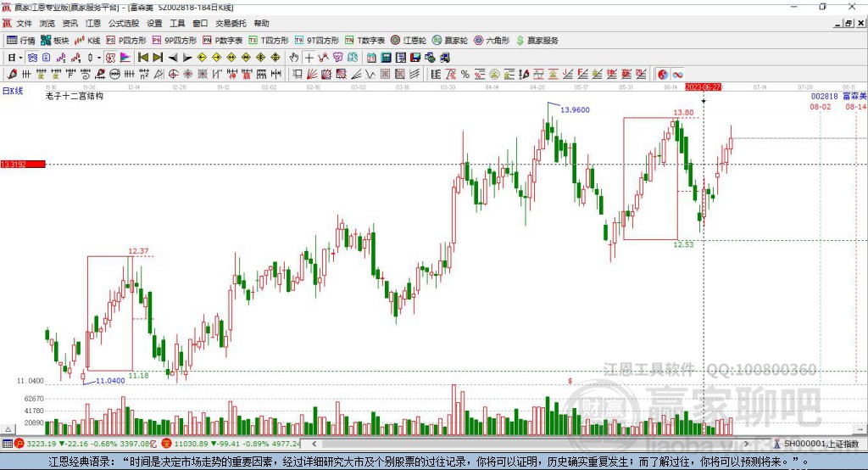The height and width of the screenshot is (470, 868).
Task: Open the 公式选股 menu
Action: (124, 23)
